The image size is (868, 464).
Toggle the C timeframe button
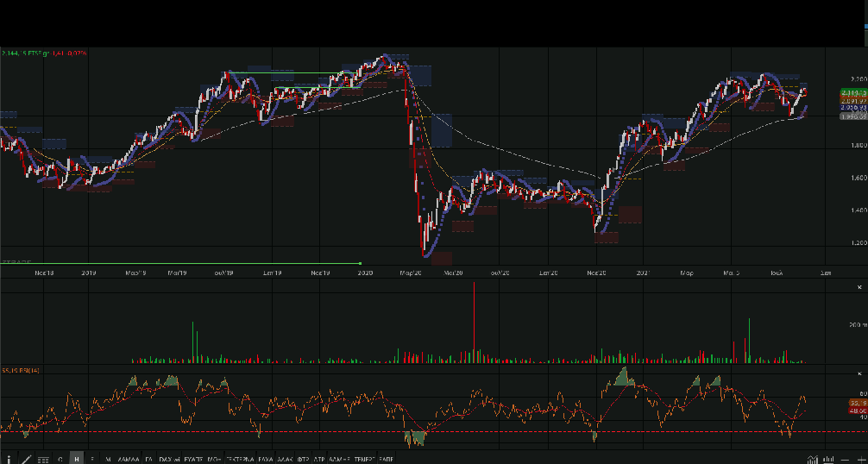60,459
